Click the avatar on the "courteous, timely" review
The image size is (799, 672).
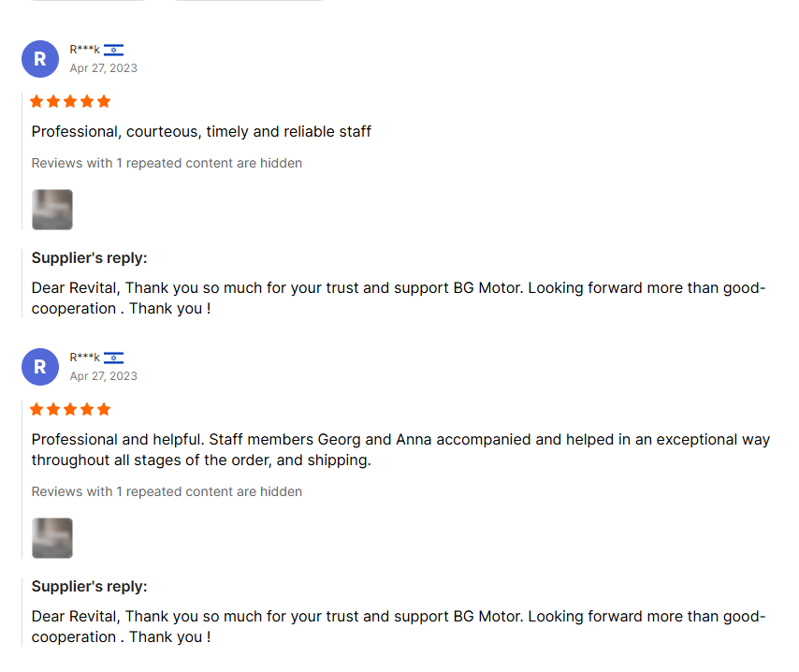39,59
